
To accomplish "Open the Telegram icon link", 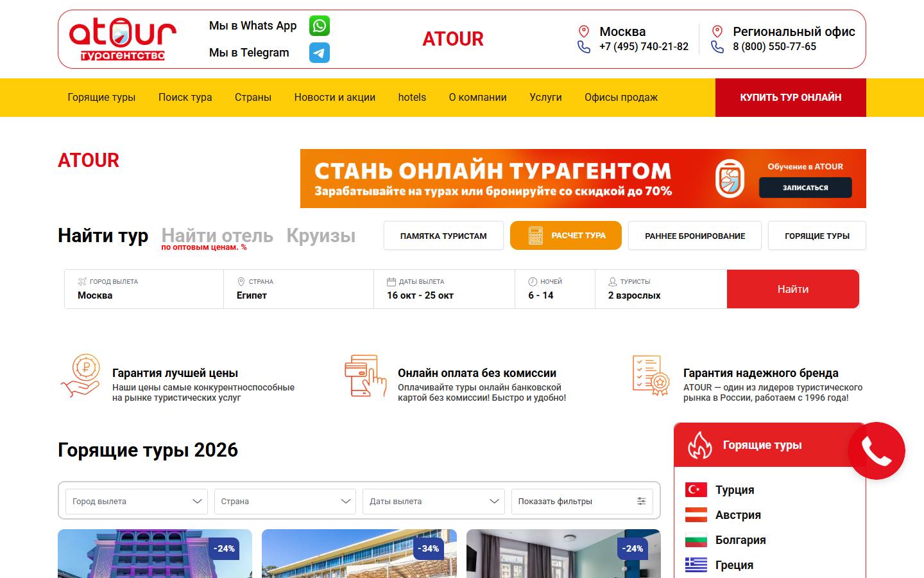I will click(x=320, y=53).
